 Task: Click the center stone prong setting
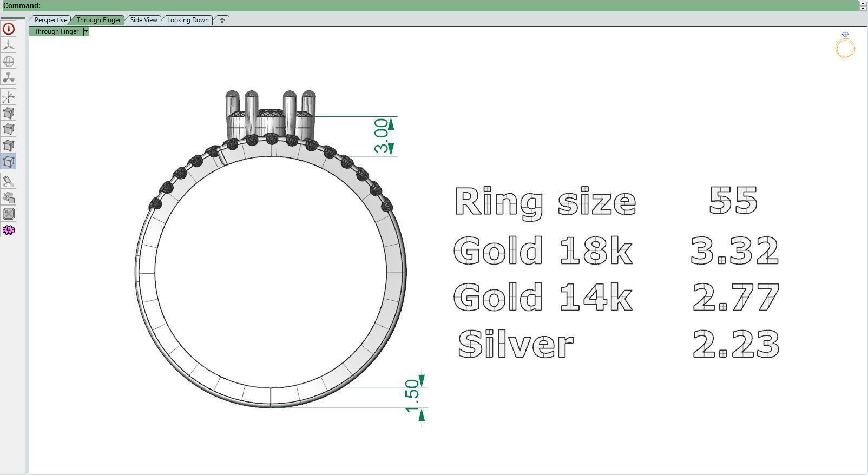coord(271,115)
